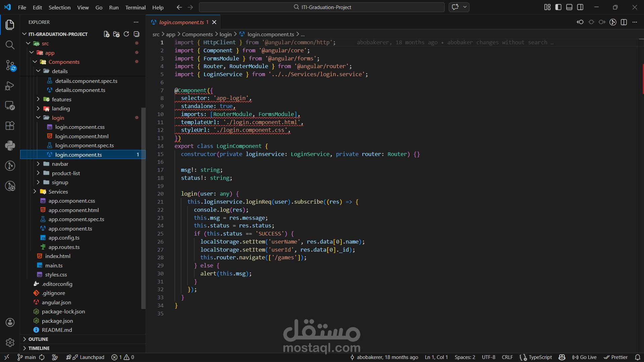Collapse the details folder
The width and height of the screenshot is (644, 362).
38,71
